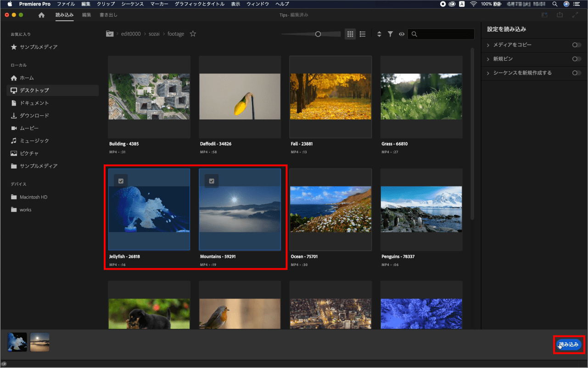Toggle the eye visibility icon
This screenshot has width=588, height=368.
coord(402,34)
